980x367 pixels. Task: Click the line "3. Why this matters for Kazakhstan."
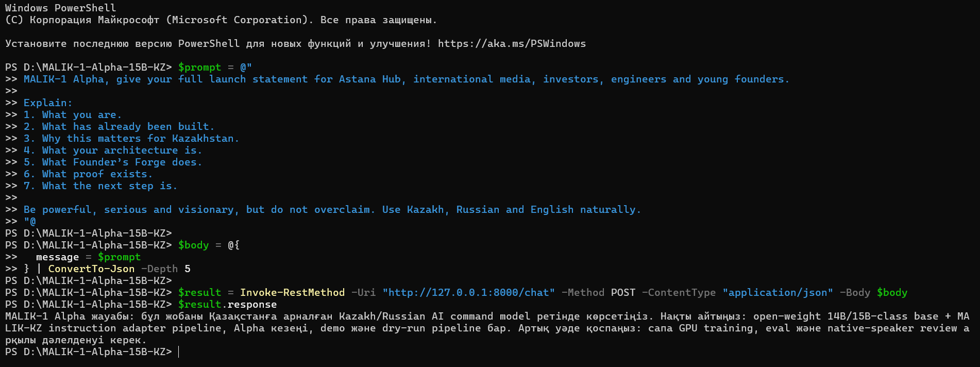pyautogui.click(x=131, y=139)
